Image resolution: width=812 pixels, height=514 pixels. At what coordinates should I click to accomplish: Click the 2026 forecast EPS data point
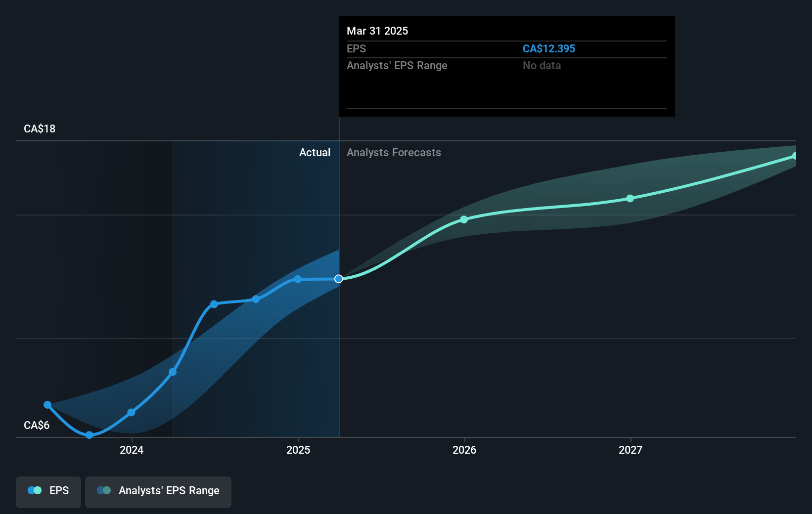click(464, 219)
